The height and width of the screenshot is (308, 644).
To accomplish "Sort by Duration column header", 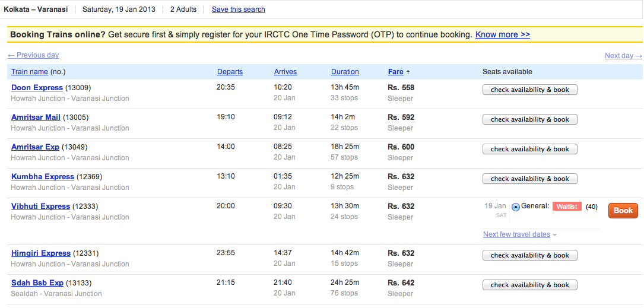I will [x=345, y=72].
